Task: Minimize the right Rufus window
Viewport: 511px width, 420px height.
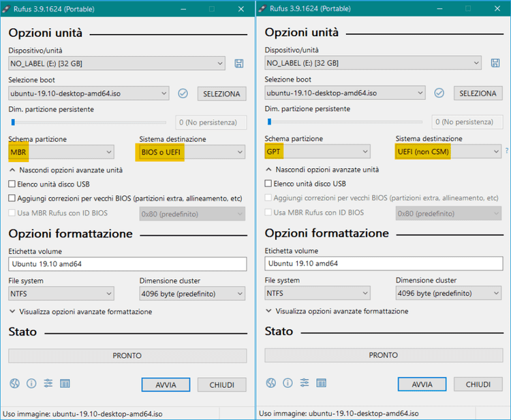Action: click(439, 8)
